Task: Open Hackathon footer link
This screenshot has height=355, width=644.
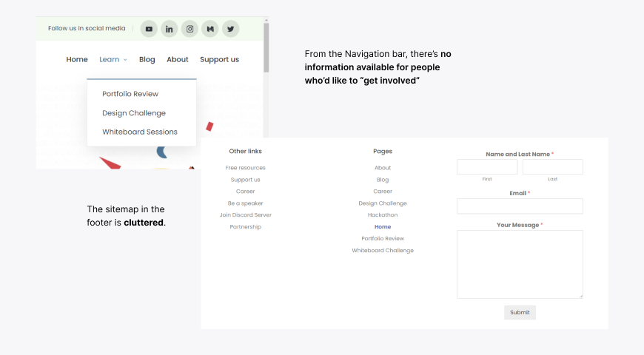Action: (383, 215)
